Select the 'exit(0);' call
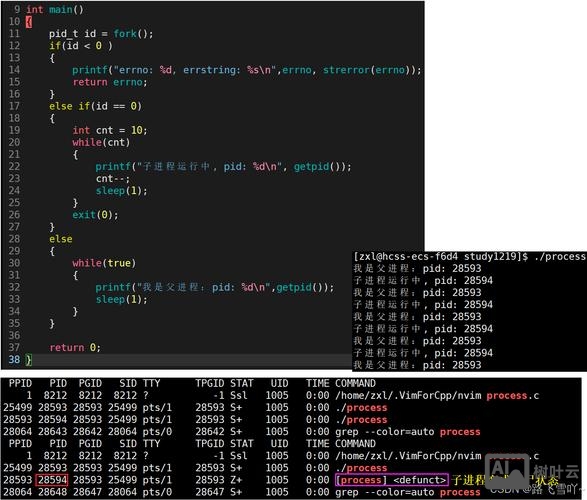The width and height of the screenshot is (587, 500). (x=95, y=215)
